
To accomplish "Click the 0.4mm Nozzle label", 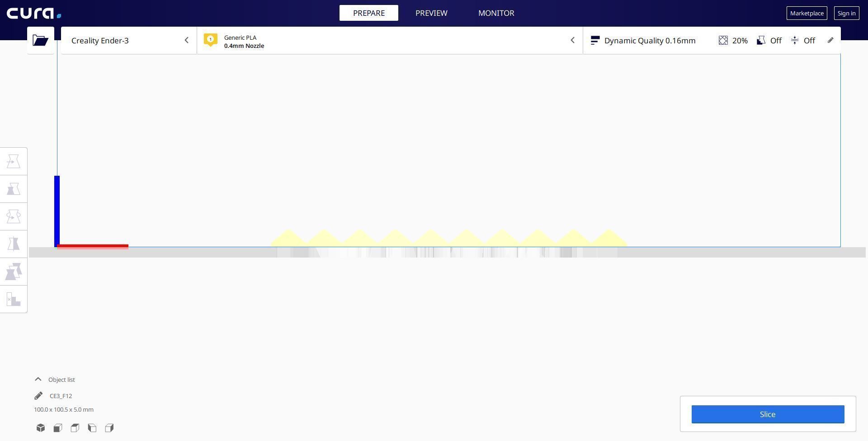I will click(x=244, y=46).
